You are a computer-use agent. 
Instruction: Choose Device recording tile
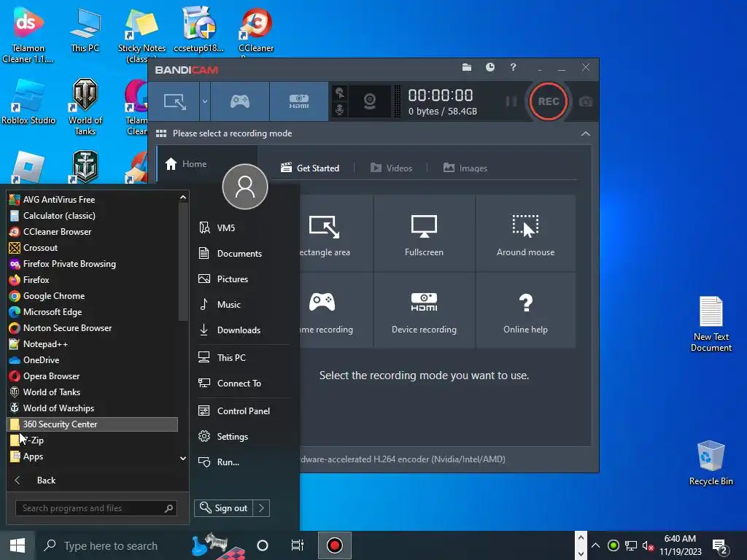coord(424,311)
